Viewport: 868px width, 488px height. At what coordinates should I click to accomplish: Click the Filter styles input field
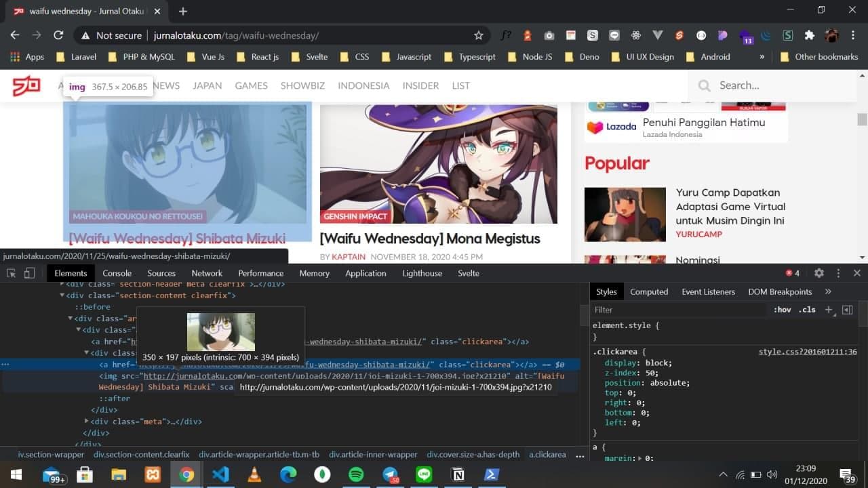pyautogui.click(x=678, y=310)
